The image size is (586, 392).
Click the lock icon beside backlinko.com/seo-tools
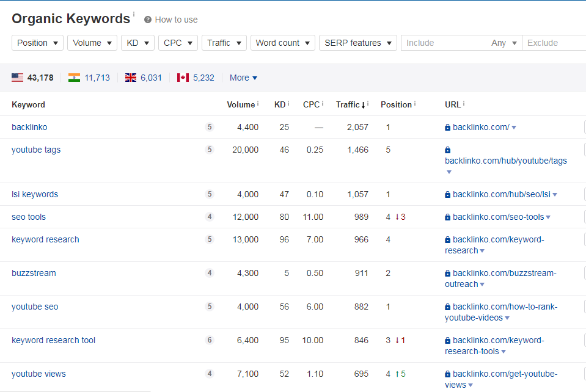[447, 217]
